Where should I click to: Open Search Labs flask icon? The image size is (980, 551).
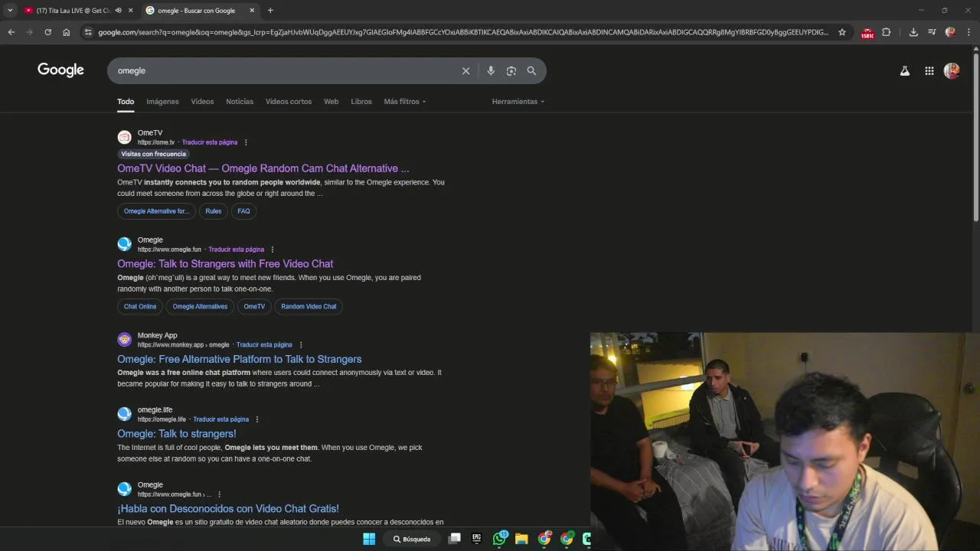904,70
